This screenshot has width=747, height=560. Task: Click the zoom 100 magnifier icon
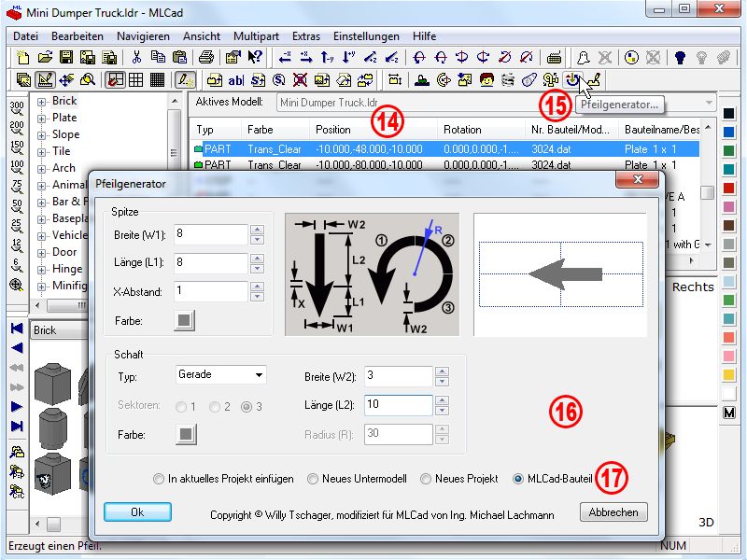[x=17, y=168]
